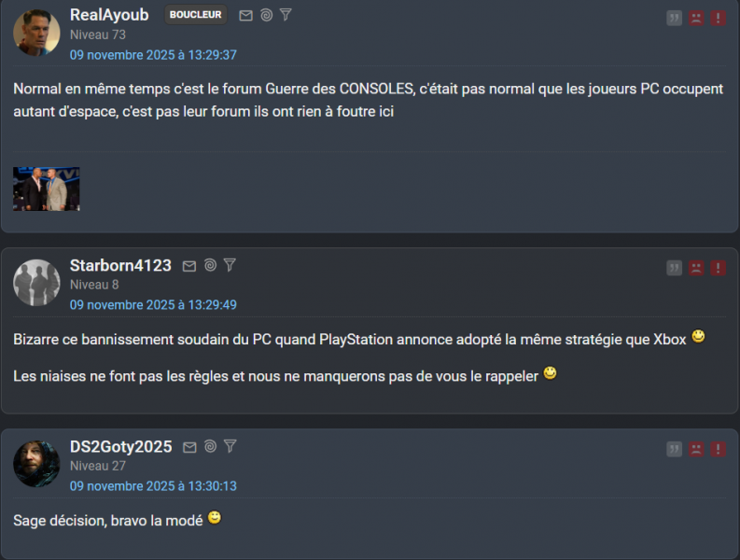Open Starborn4123's profile via username
740x560 pixels.
tap(120, 265)
